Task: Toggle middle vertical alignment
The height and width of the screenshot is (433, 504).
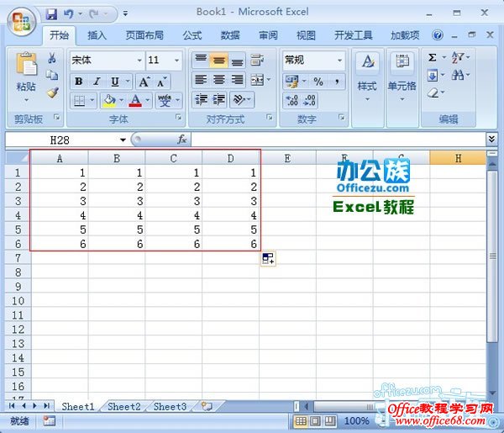Action: [x=219, y=61]
